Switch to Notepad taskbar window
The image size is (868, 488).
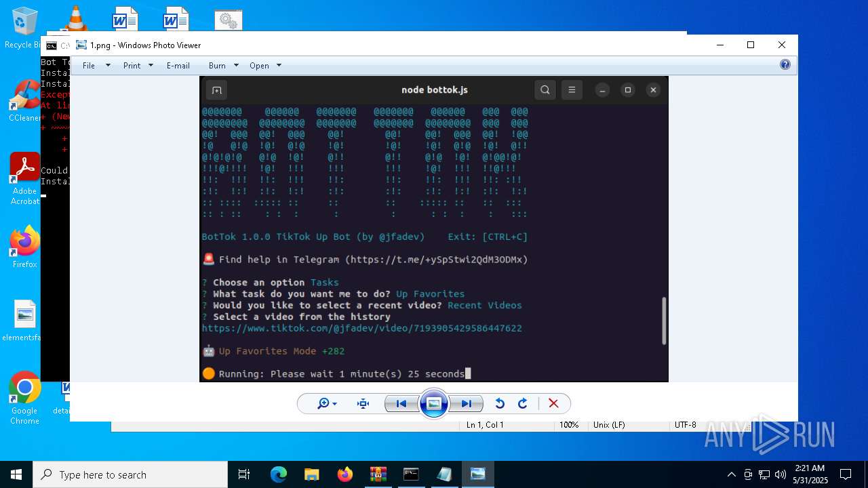444,474
